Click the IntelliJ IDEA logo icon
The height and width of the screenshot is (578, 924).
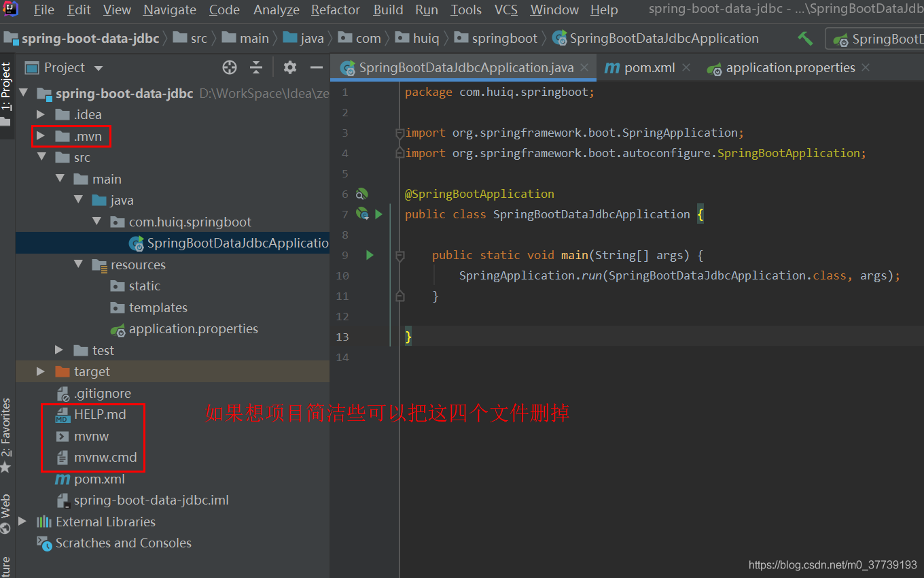pos(11,10)
